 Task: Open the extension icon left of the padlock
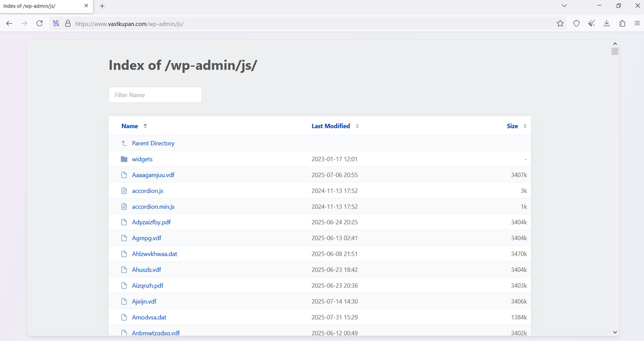pos(56,24)
